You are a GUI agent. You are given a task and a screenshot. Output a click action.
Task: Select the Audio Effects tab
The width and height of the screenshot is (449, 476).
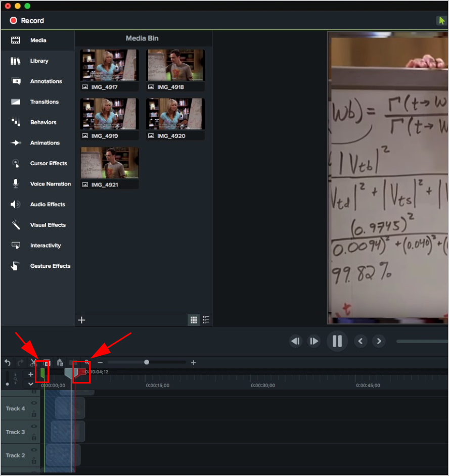(x=38, y=204)
